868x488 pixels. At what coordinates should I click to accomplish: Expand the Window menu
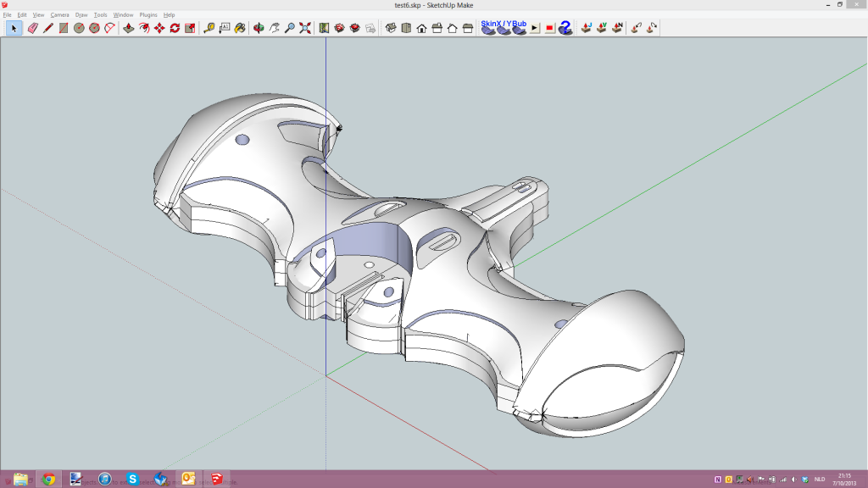pos(123,15)
